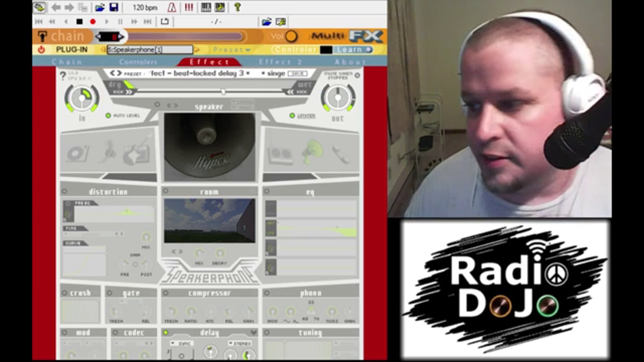Select the telephone handset category icon

click(340, 155)
